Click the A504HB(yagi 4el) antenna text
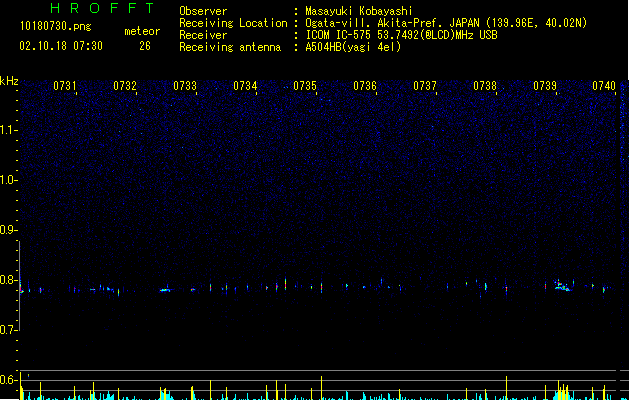The width and height of the screenshot is (629, 400). [353, 47]
